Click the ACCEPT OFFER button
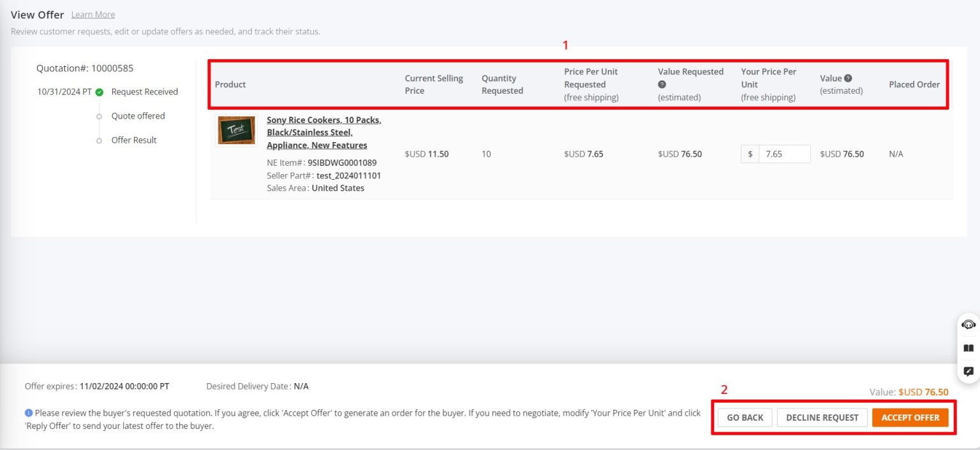This screenshot has width=980, height=450. pyautogui.click(x=910, y=417)
